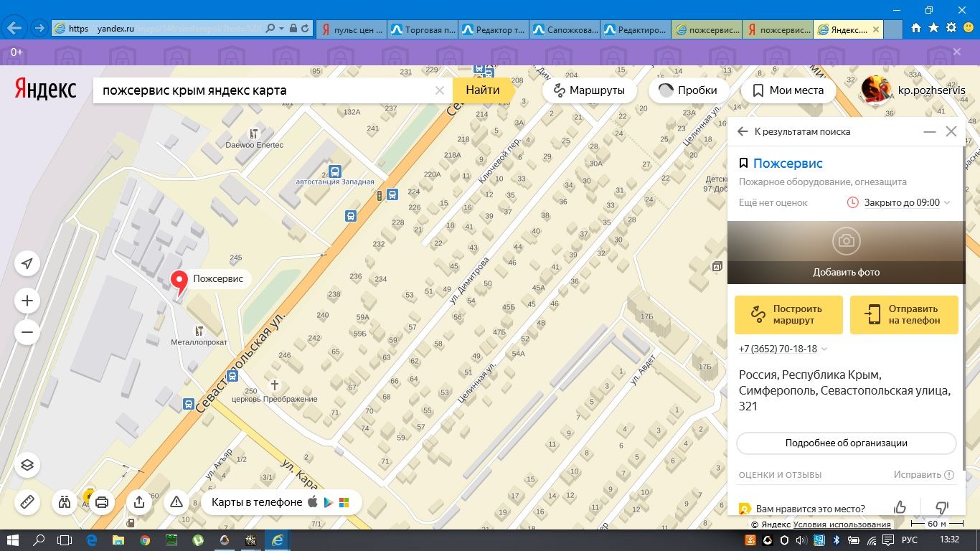Viewport: 980px width, 551px height.
Task: Give a thumbs down rating
Action: [x=943, y=508]
